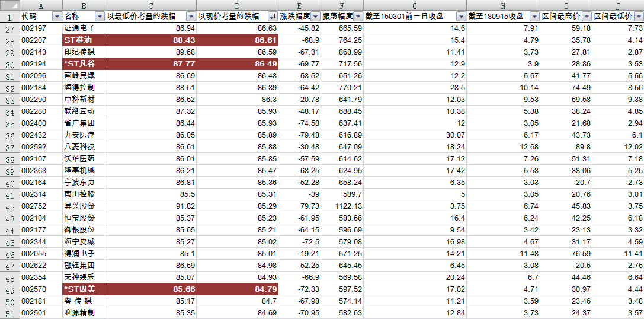Click highlighted cell *ST凡谷
644x319 pixels.
84,64
